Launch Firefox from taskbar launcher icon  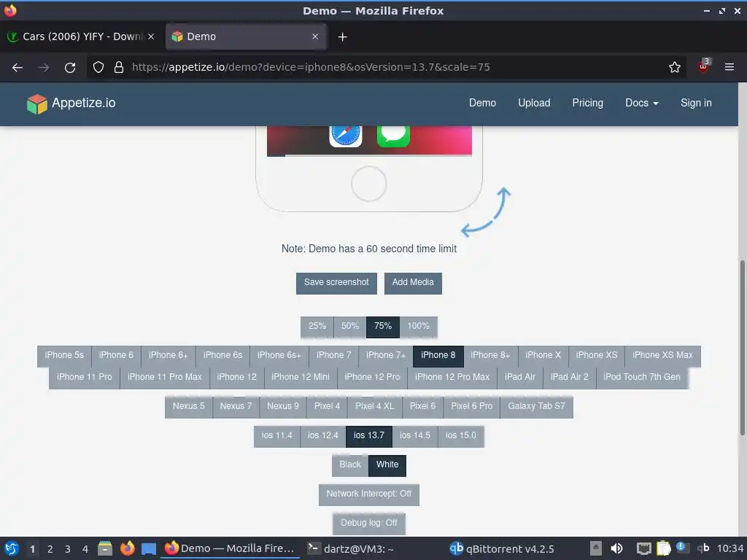pos(127,548)
